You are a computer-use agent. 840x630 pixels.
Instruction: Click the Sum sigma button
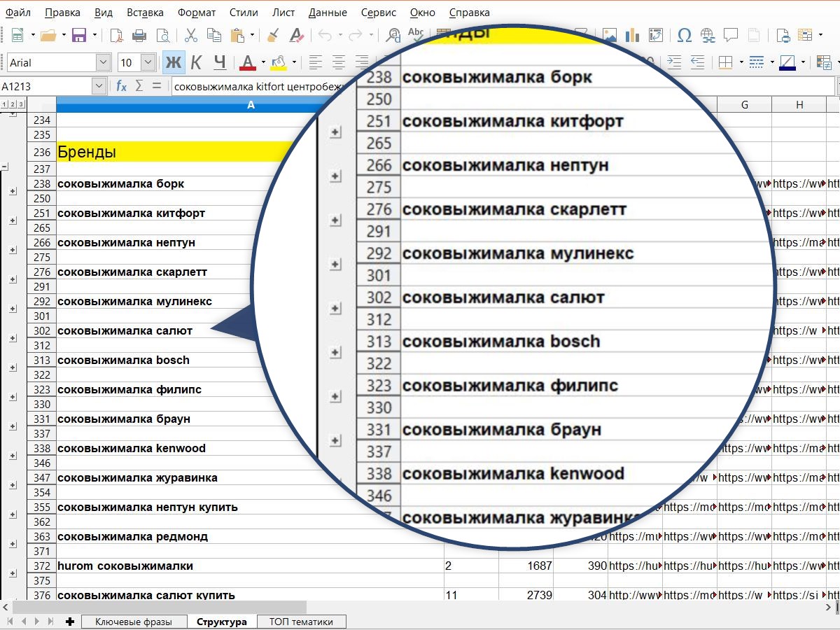pos(139,86)
